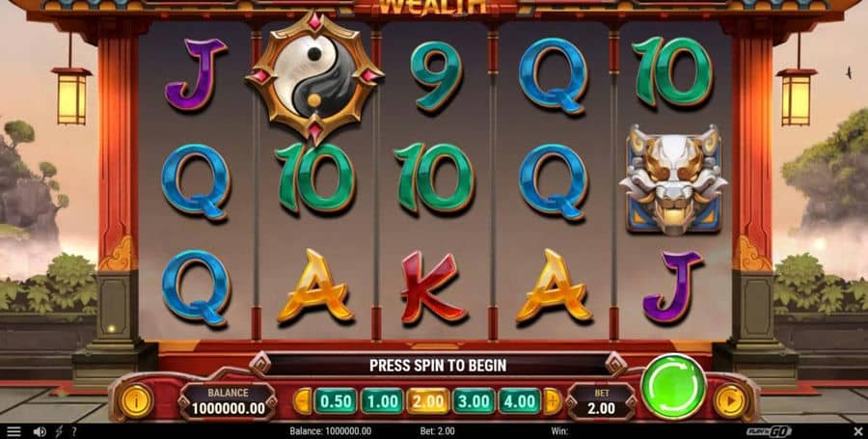
Task: Click the teal 9 symbol
Action: point(436,76)
